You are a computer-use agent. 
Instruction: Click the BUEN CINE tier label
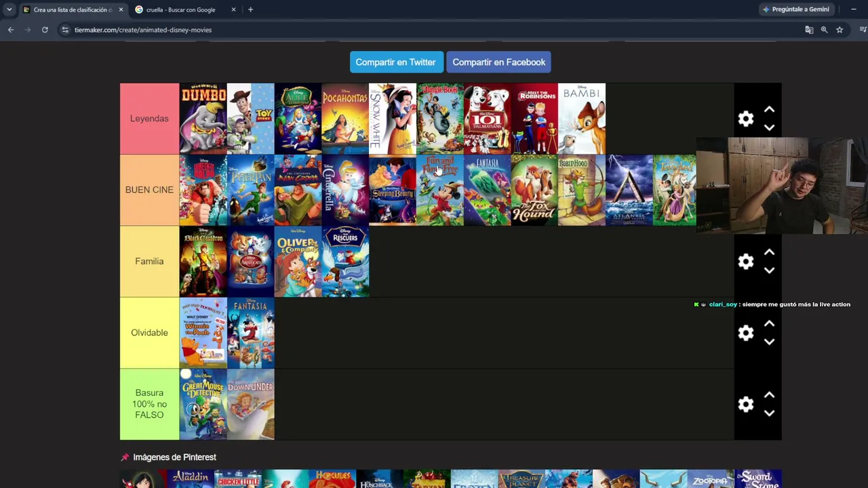point(149,190)
